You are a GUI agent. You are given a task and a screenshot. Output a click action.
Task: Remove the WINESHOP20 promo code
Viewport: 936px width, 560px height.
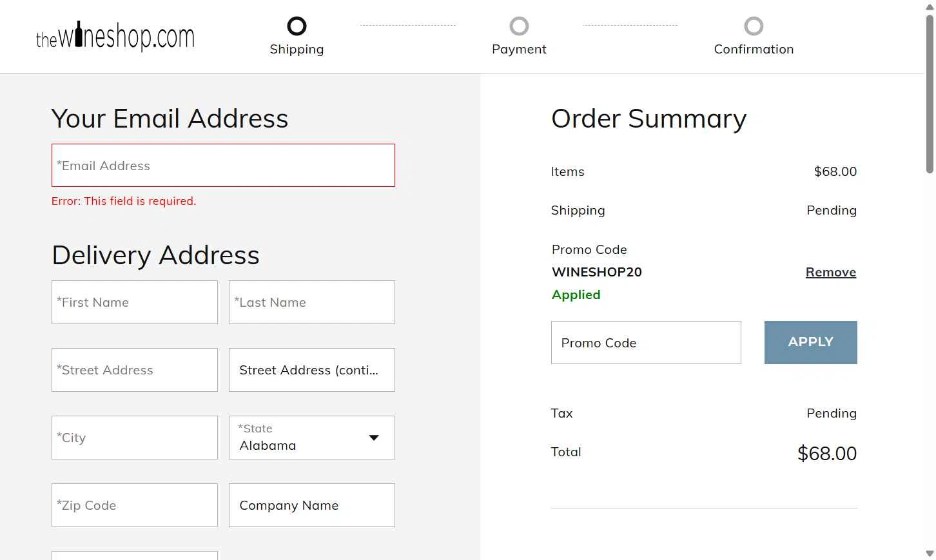pos(831,272)
